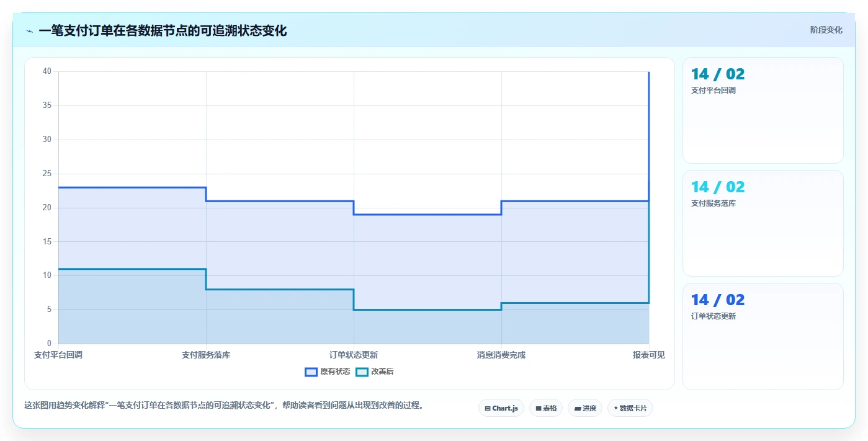This screenshot has height=441, width=868.
Task: Click the 支付服务落库 x-axis label
Action: [206, 355]
